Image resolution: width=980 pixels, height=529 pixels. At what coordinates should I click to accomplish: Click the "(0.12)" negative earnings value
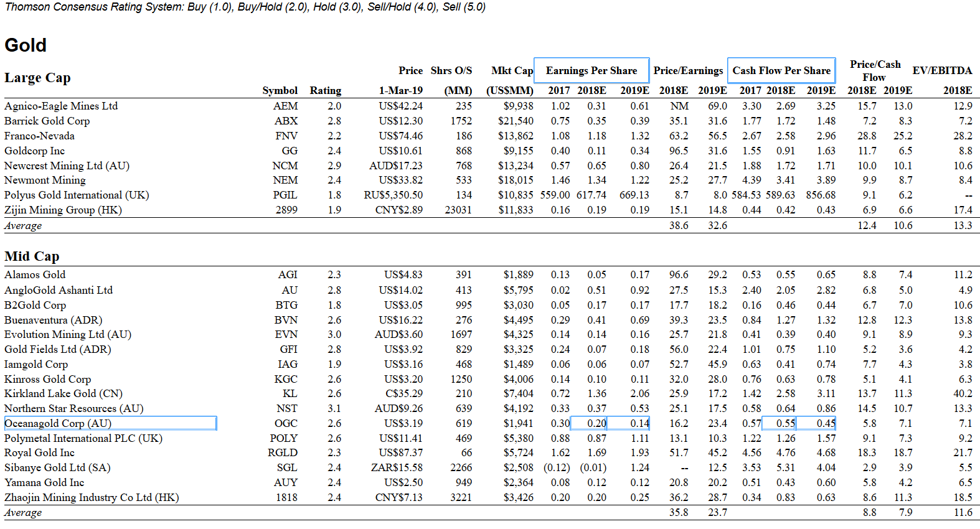click(557, 467)
